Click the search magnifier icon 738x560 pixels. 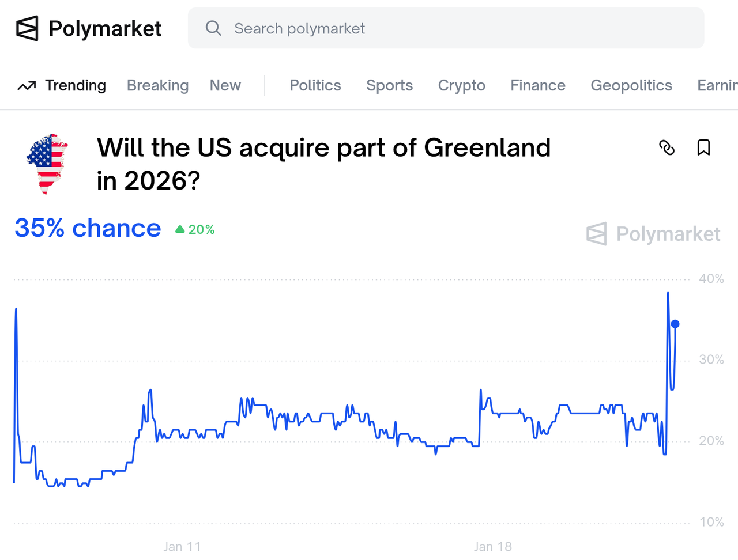[213, 28]
